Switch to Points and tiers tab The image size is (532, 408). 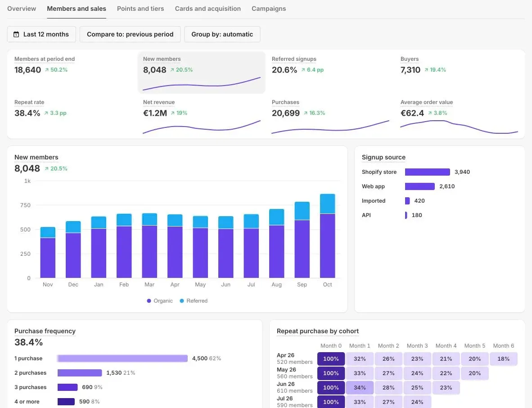[140, 9]
